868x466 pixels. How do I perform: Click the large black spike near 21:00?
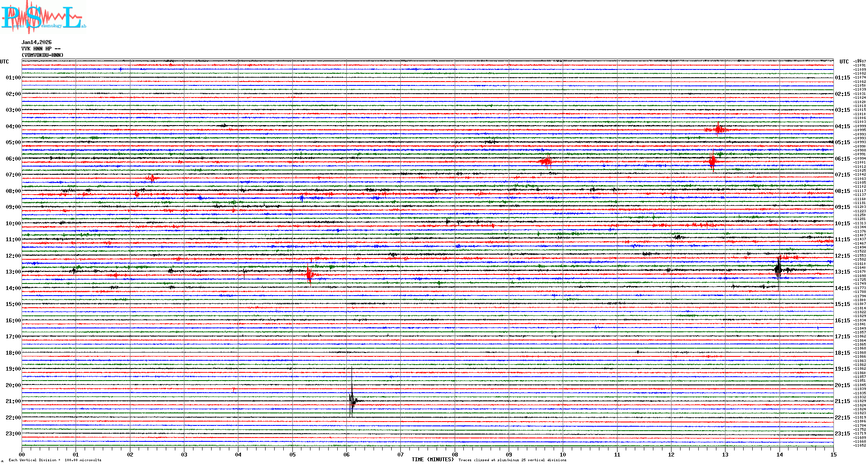pyautogui.click(x=352, y=399)
